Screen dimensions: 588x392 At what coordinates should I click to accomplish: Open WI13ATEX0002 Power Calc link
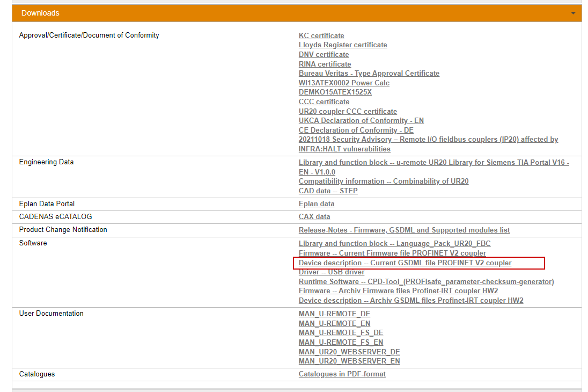tap(344, 83)
